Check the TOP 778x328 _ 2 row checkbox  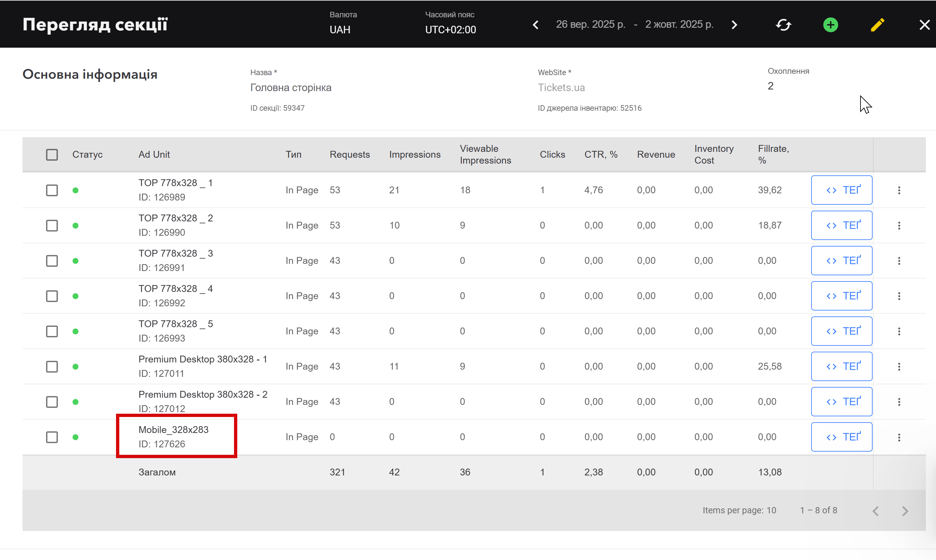(52, 226)
